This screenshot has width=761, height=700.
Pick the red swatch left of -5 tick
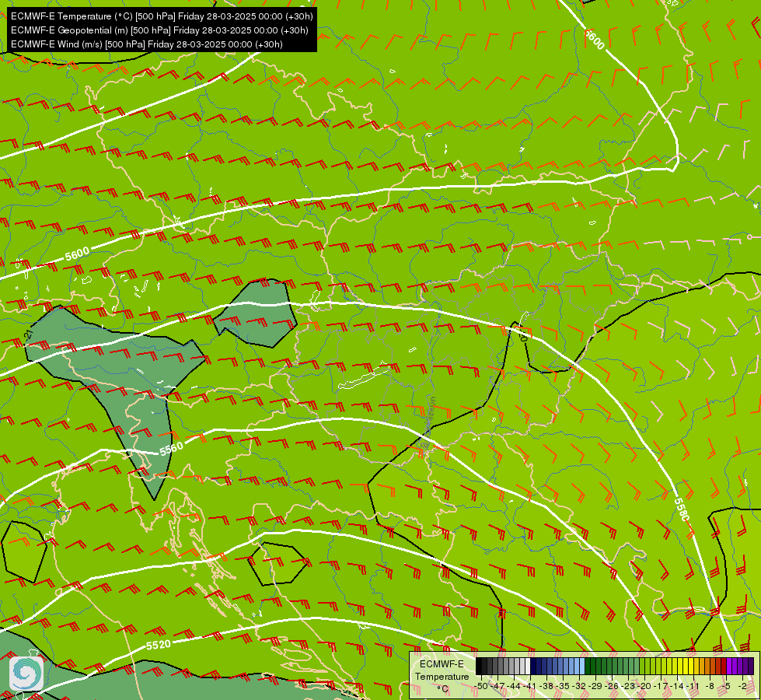tap(724, 666)
